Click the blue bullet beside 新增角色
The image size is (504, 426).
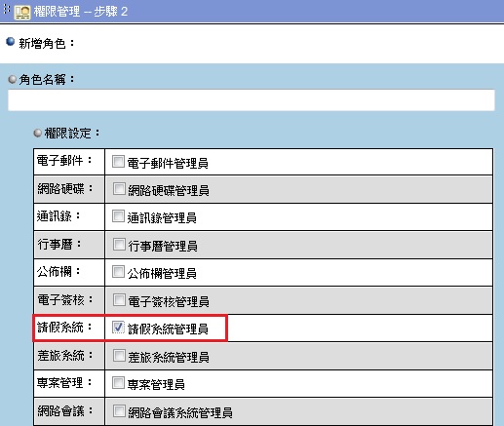point(11,42)
